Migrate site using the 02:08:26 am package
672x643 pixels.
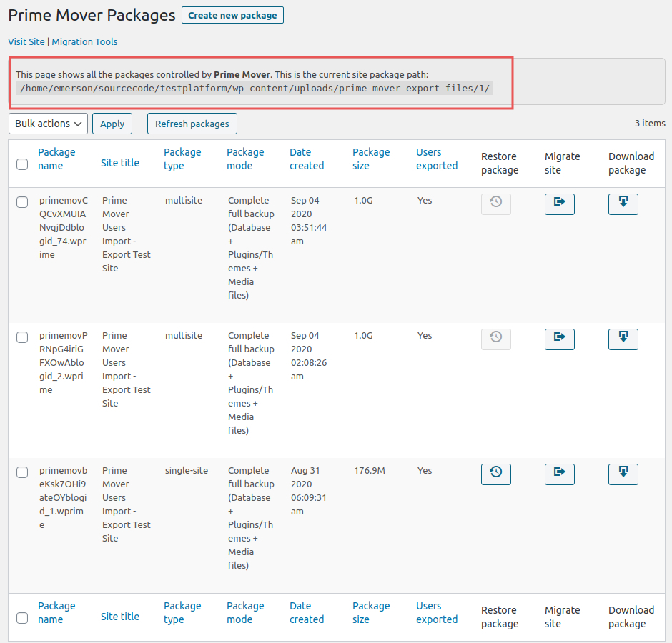click(559, 339)
